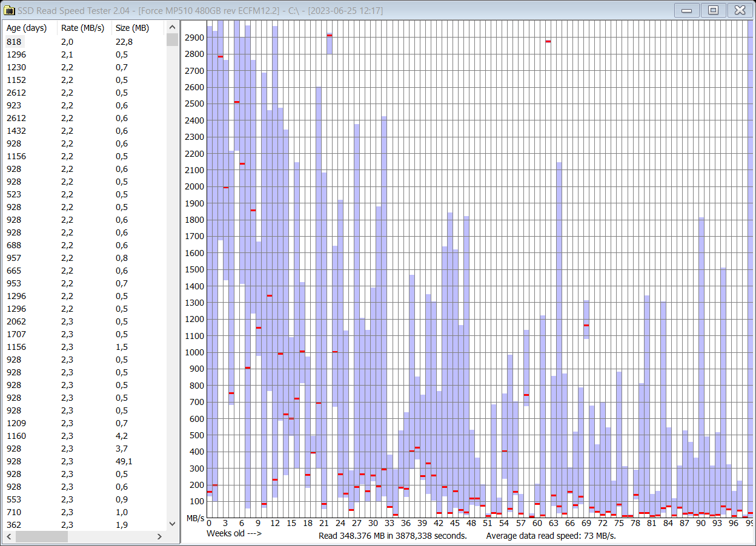756x546 pixels.
Task: Click the size value 3,7 in the list
Action: (x=121, y=449)
